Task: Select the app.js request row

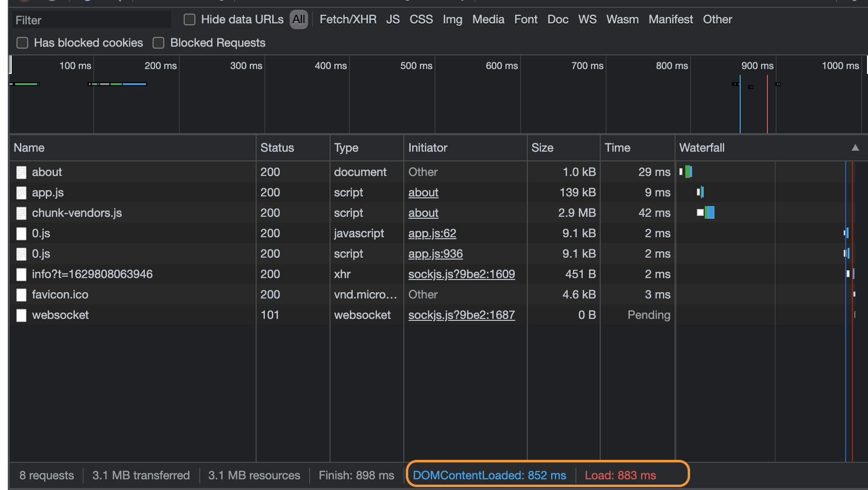Action: (x=438, y=192)
